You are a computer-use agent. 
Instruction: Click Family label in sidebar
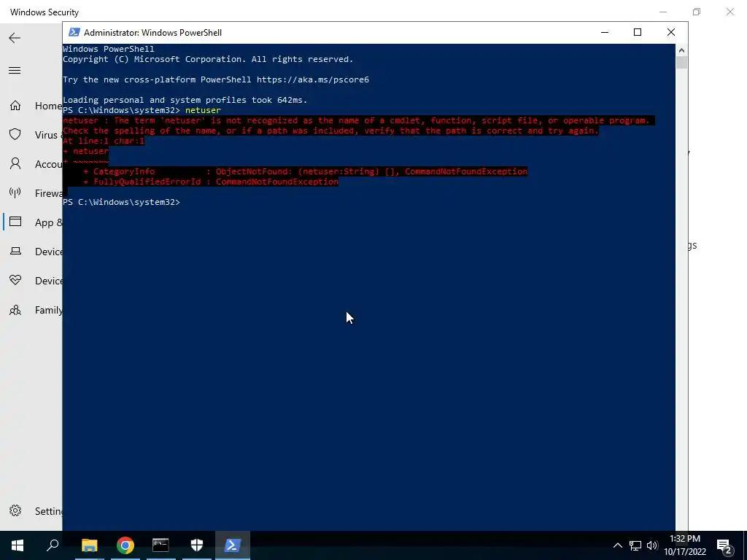49,310
